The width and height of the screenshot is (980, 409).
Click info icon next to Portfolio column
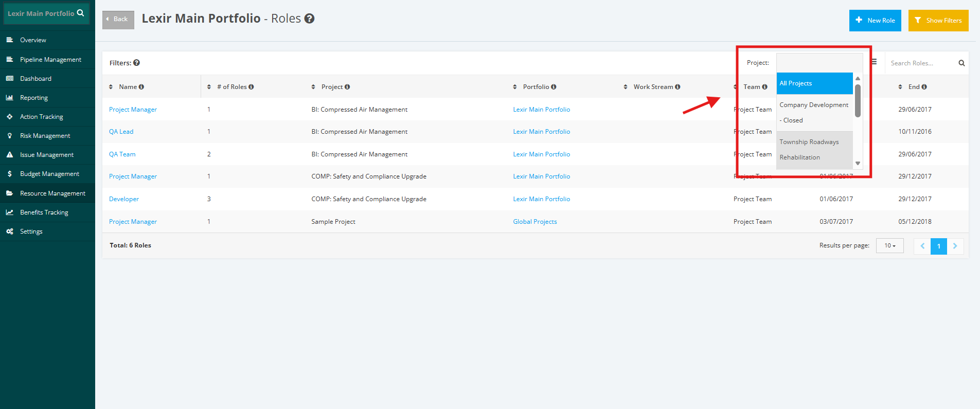coord(554,87)
